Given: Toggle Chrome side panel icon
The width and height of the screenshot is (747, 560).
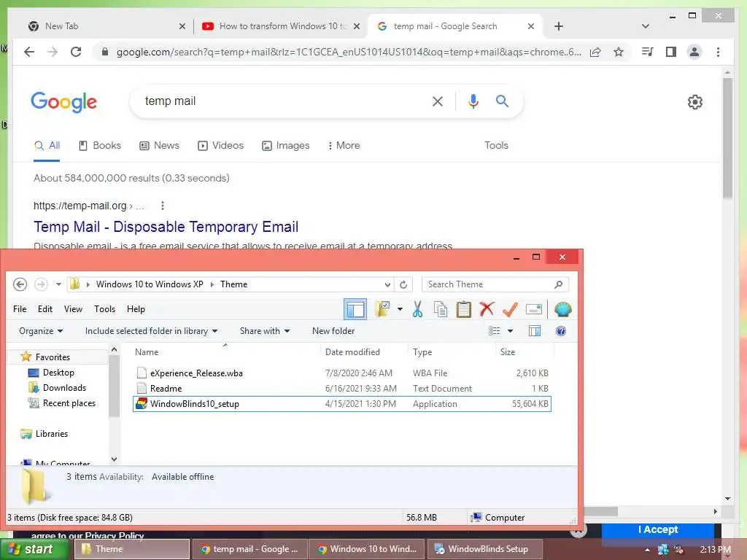Looking at the screenshot, I should click(x=671, y=52).
